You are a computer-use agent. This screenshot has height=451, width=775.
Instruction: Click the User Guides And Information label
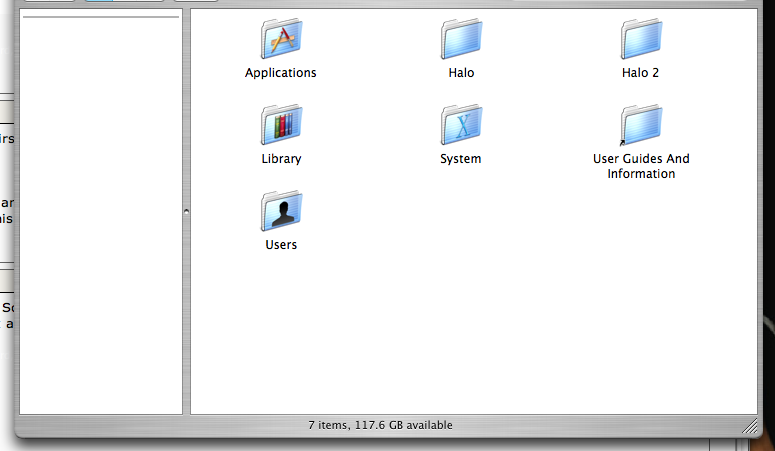[x=641, y=166]
